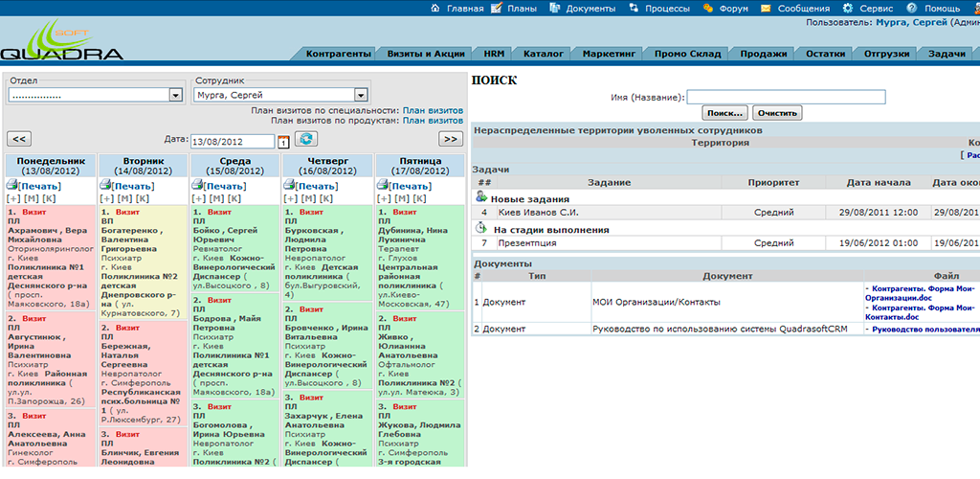The height and width of the screenshot is (479, 980).
Task: Open the Сотрудник dropdown showing Мурга, Сергей
Action: [280, 95]
